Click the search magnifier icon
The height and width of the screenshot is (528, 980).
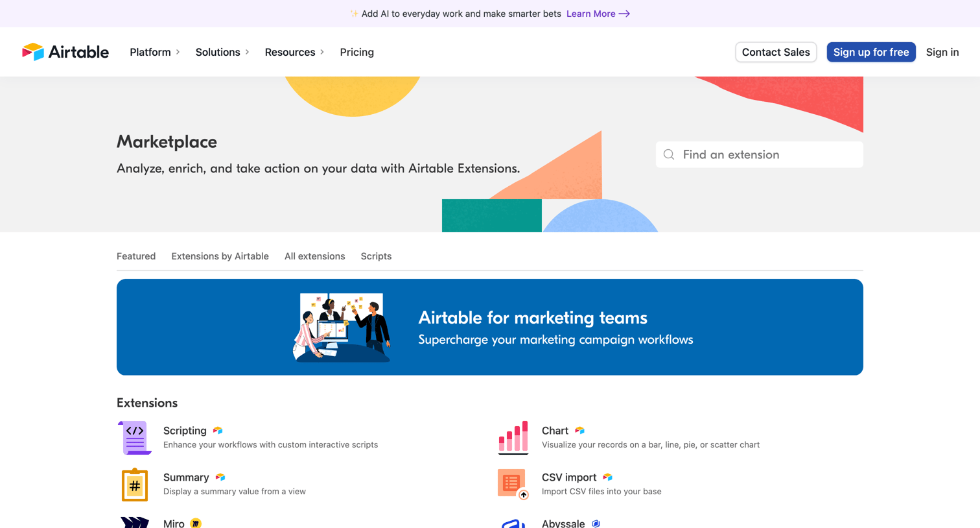[x=669, y=154]
